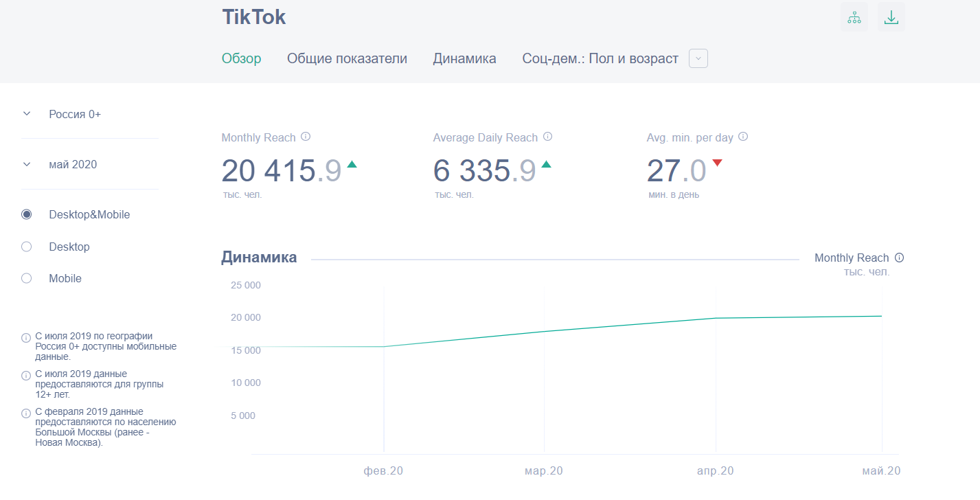Open the май 2020 period dropdown

pyautogui.click(x=27, y=164)
